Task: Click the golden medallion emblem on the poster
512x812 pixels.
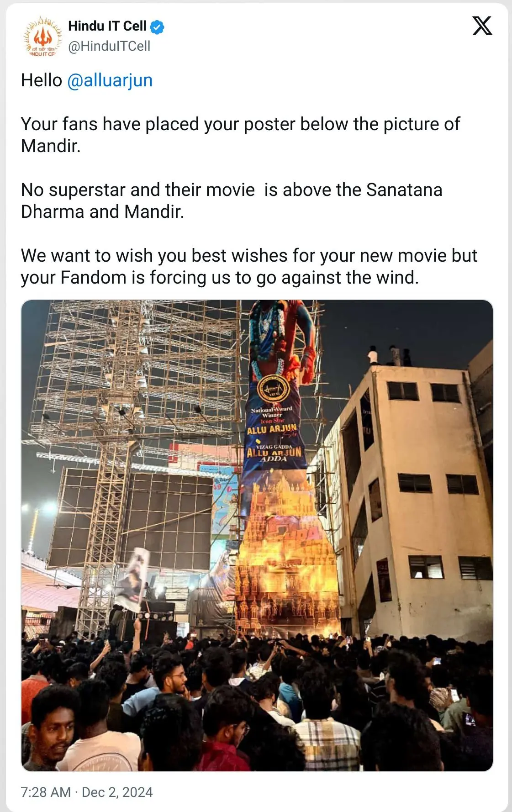Action: tap(273, 390)
